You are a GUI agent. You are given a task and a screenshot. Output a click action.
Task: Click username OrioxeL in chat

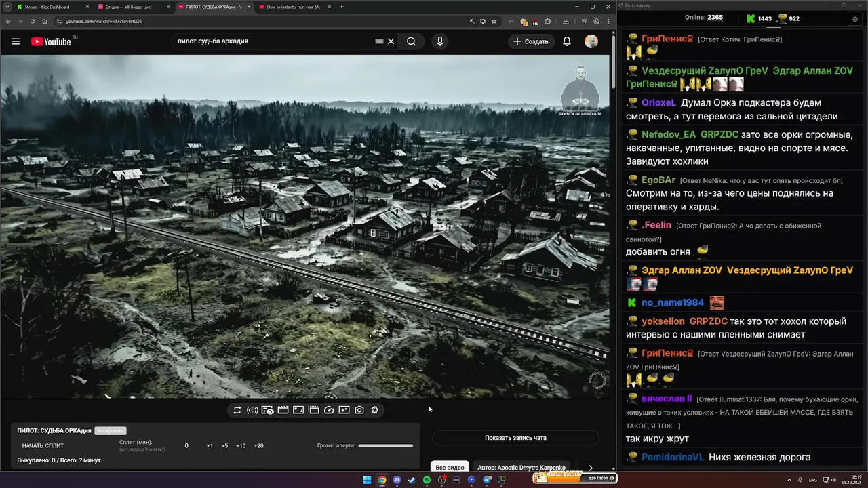[x=658, y=103]
